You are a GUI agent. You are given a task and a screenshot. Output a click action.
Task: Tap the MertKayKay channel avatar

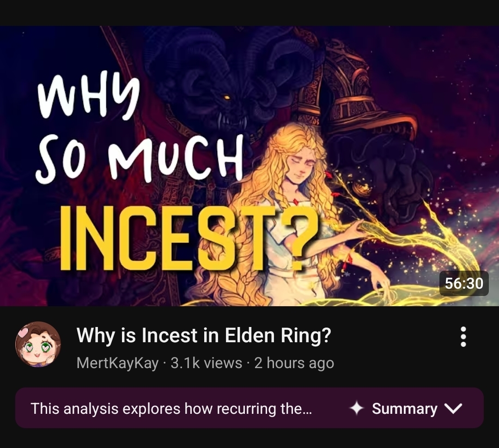[38, 344]
